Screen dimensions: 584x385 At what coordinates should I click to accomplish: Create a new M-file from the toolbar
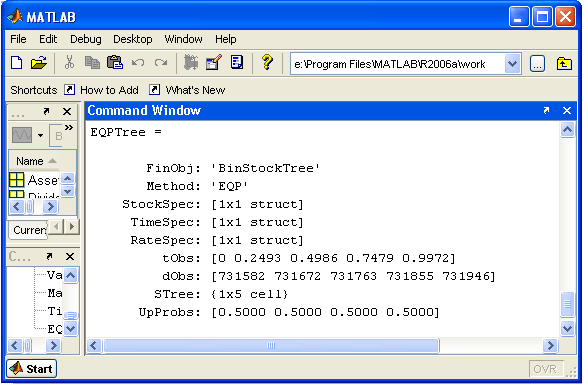[17, 63]
